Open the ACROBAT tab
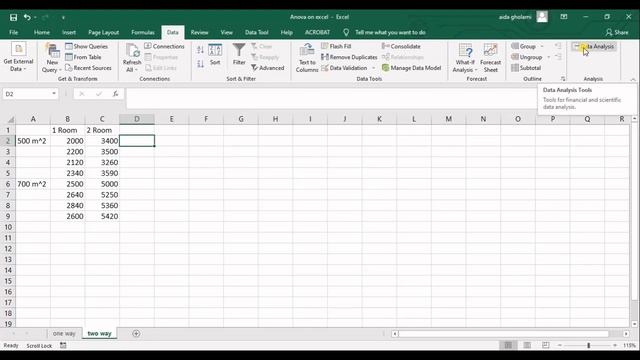Screen dimensions: 640x360 click(317, 32)
